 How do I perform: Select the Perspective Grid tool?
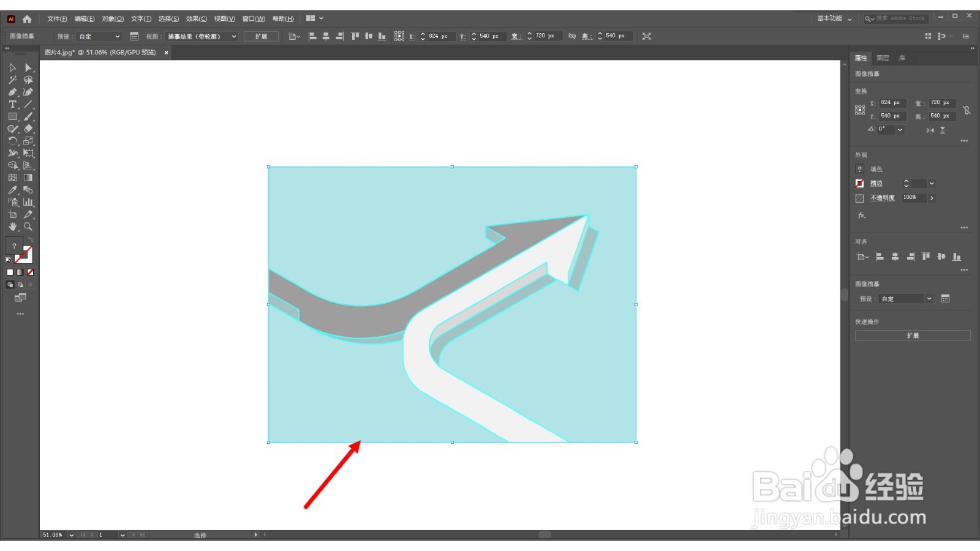pos(28,166)
